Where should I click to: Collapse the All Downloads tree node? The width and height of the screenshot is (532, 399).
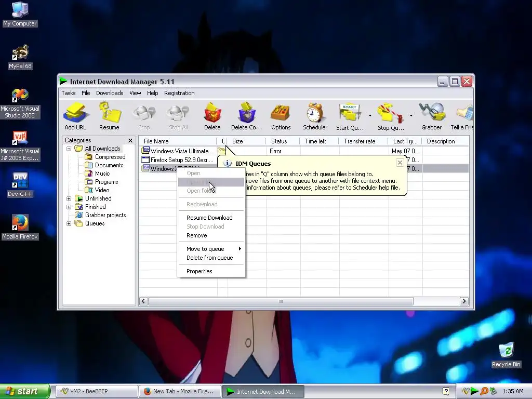pyautogui.click(x=69, y=149)
